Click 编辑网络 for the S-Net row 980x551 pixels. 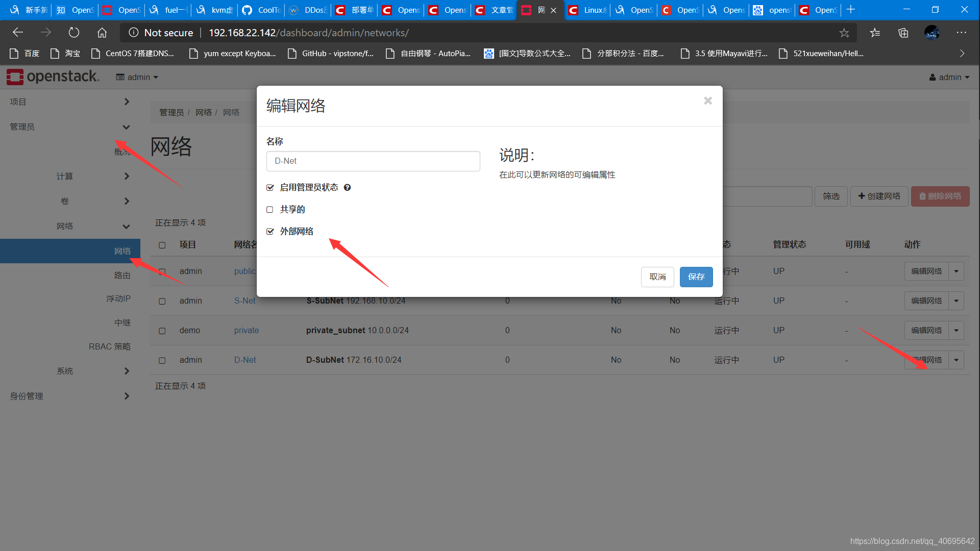pos(926,301)
